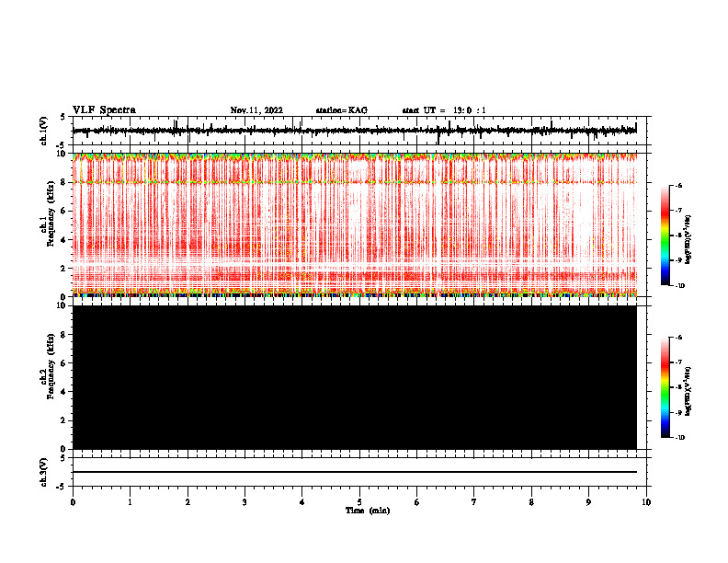The width and height of the screenshot is (728, 563).
Task: Click the '6' kHz tick of ch.2 spectrogram
Action: point(63,363)
